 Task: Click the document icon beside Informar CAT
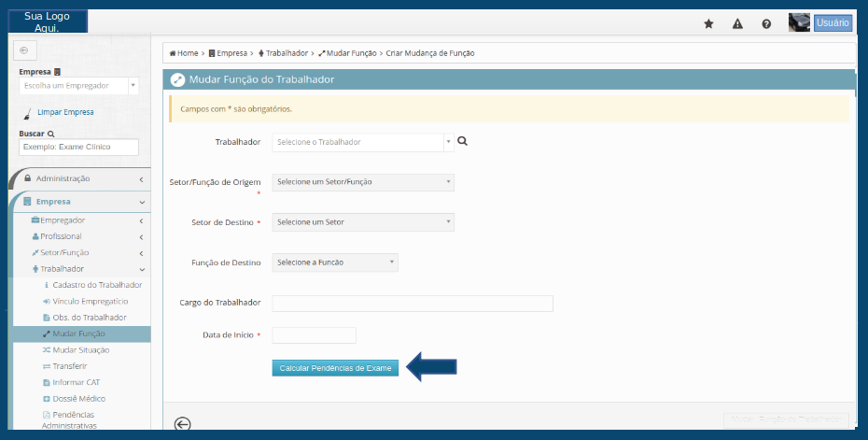[47, 382]
